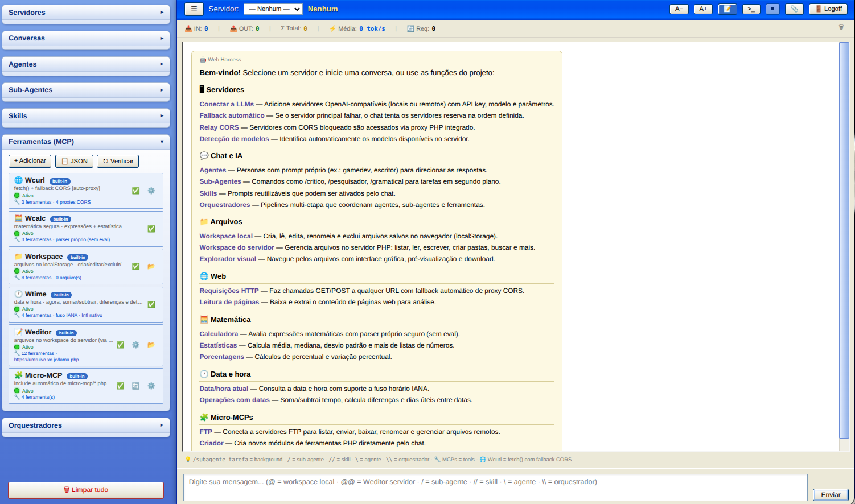Image resolution: width=855 pixels, height=504 pixels.
Task: Toggle the Micro-MCP enabled checkmark
Action: click(121, 386)
